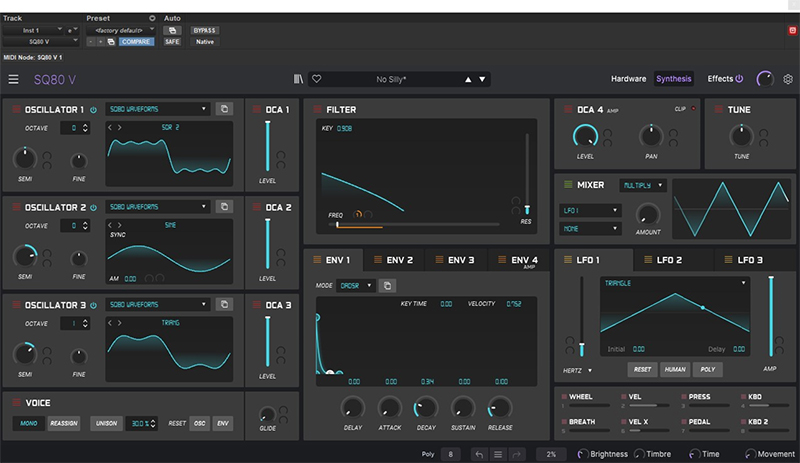Copy Oscillator 3 settings icon

click(x=224, y=304)
